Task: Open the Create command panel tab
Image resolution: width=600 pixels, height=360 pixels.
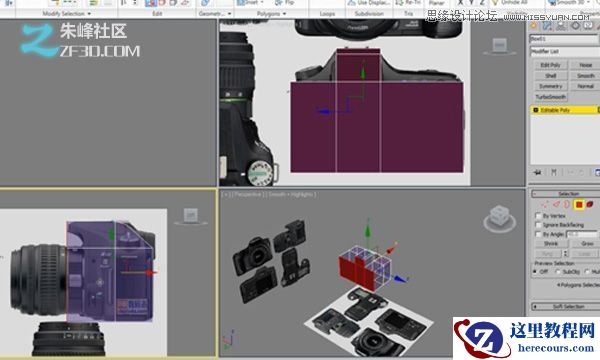Action: click(533, 26)
